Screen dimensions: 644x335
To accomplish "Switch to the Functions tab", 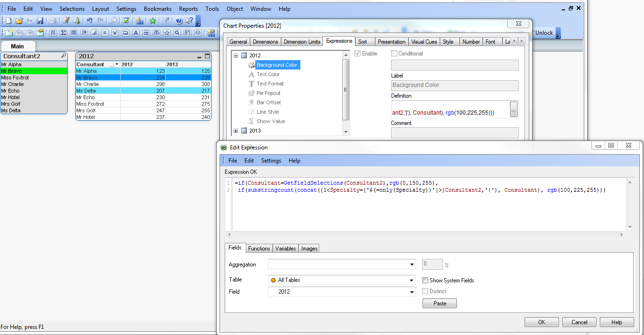I will click(259, 249).
